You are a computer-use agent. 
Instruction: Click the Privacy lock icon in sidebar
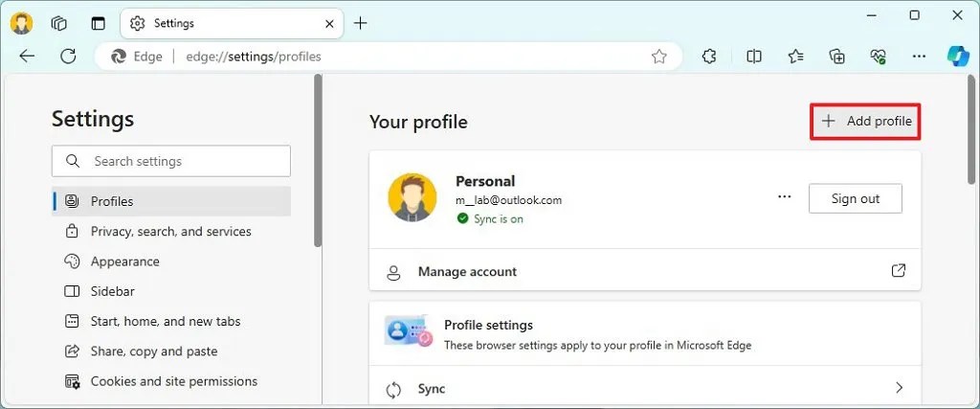(x=72, y=232)
